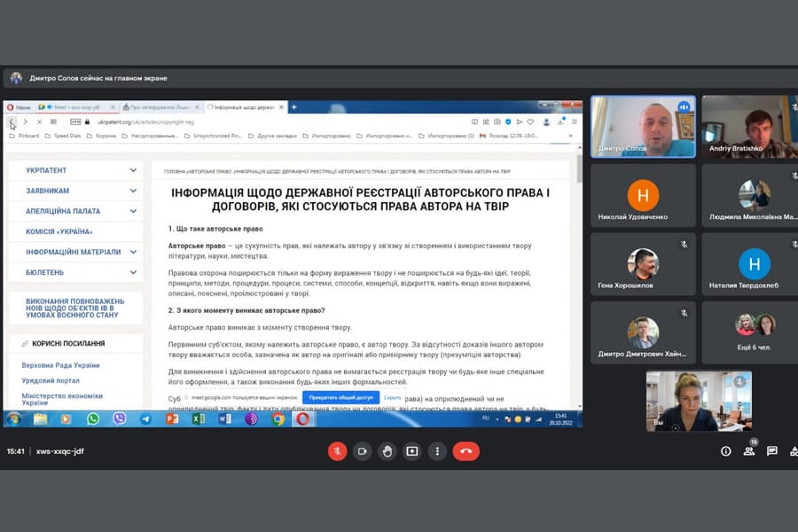
Task: Open the КОМІСІЯ «УКРАЇНА» menu item
Action: (59, 231)
